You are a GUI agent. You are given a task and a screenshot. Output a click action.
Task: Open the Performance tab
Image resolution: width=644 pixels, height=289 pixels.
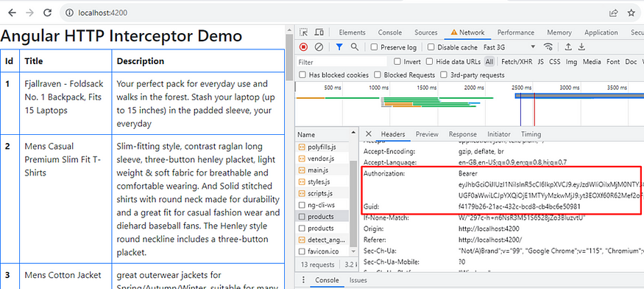pos(516,32)
